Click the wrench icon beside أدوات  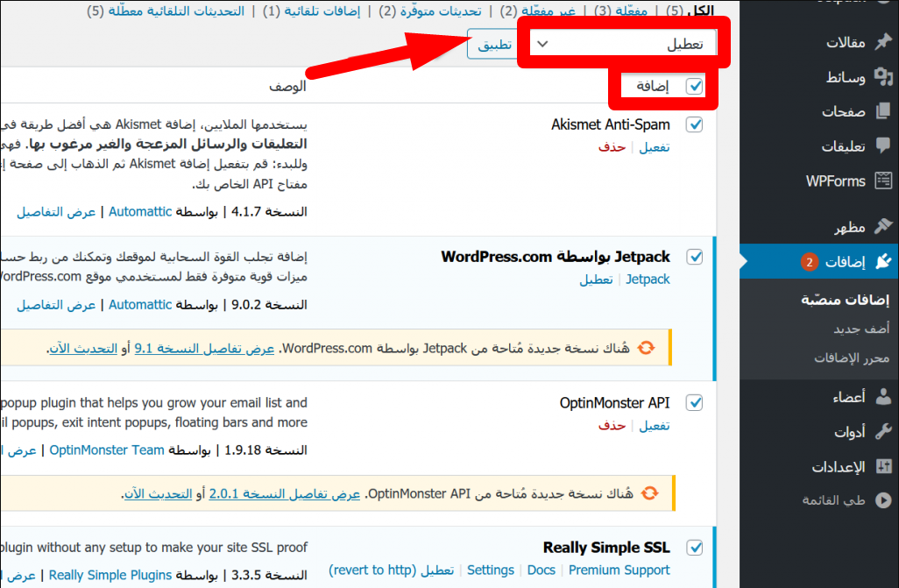883,431
